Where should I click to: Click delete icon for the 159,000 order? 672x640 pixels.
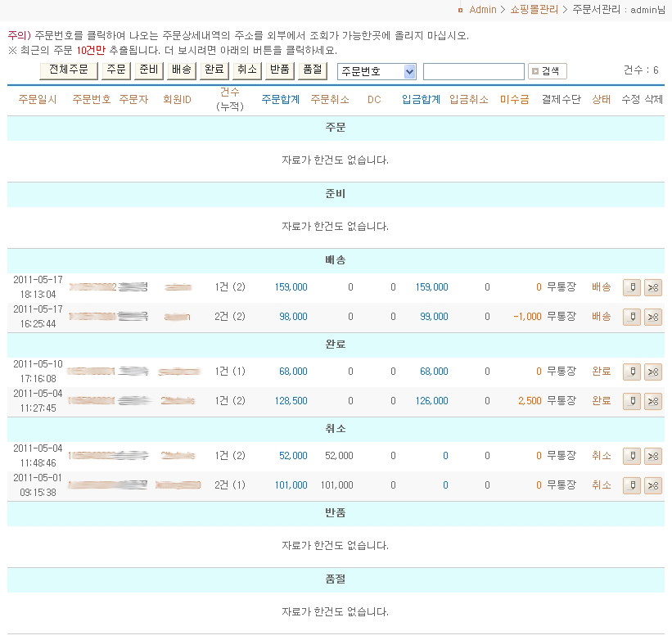pos(652,287)
